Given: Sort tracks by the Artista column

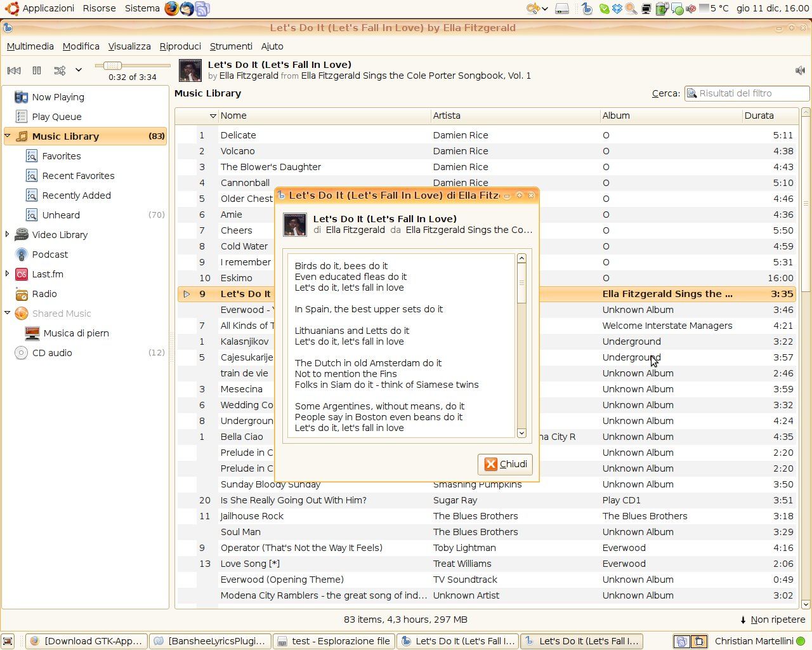Looking at the screenshot, I should coord(515,116).
